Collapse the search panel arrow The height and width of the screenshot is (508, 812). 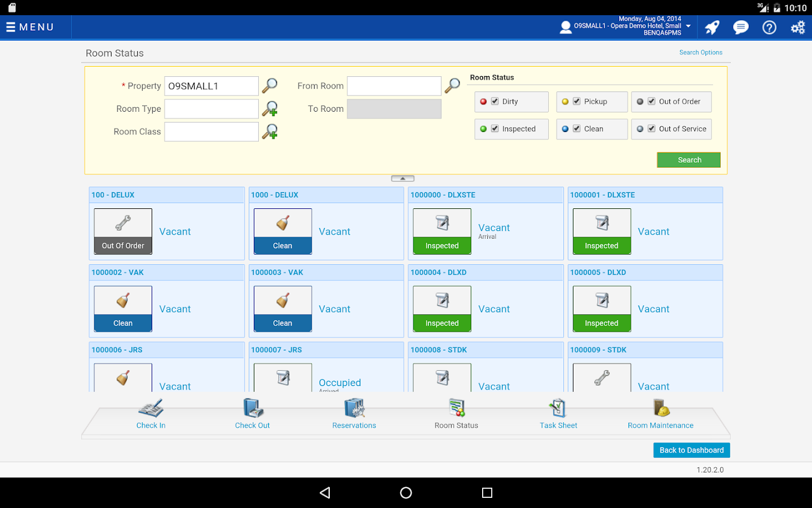(x=403, y=178)
